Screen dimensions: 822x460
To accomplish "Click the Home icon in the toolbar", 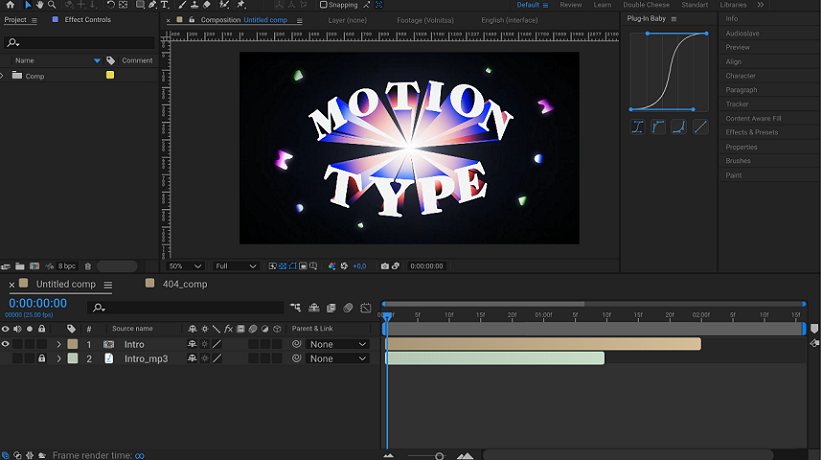I will pyautogui.click(x=9, y=5).
